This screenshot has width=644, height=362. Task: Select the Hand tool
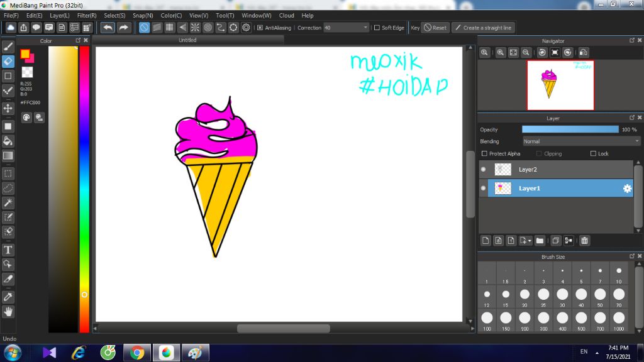[x=8, y=312]
